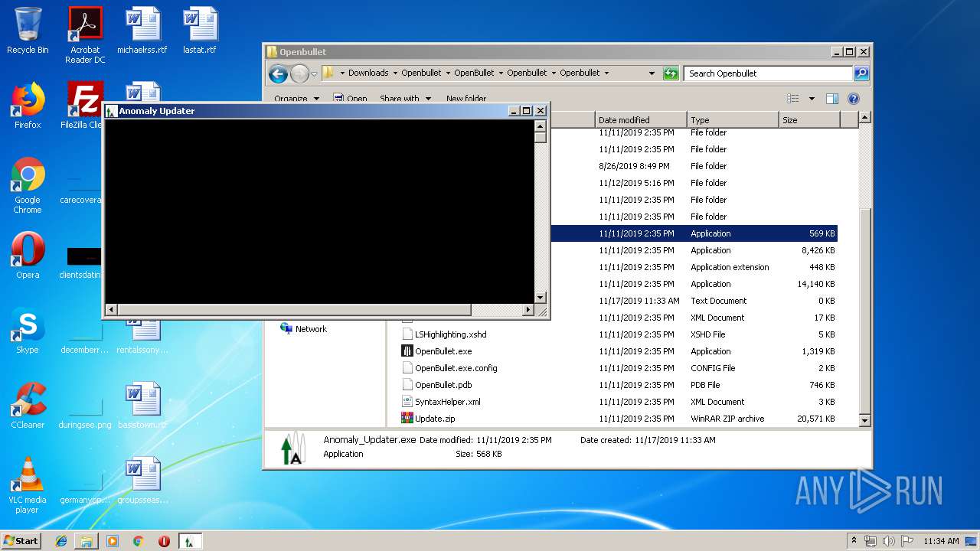Click Downloads in address breadcrumb
980x551 pixels.
coord(368,73)
